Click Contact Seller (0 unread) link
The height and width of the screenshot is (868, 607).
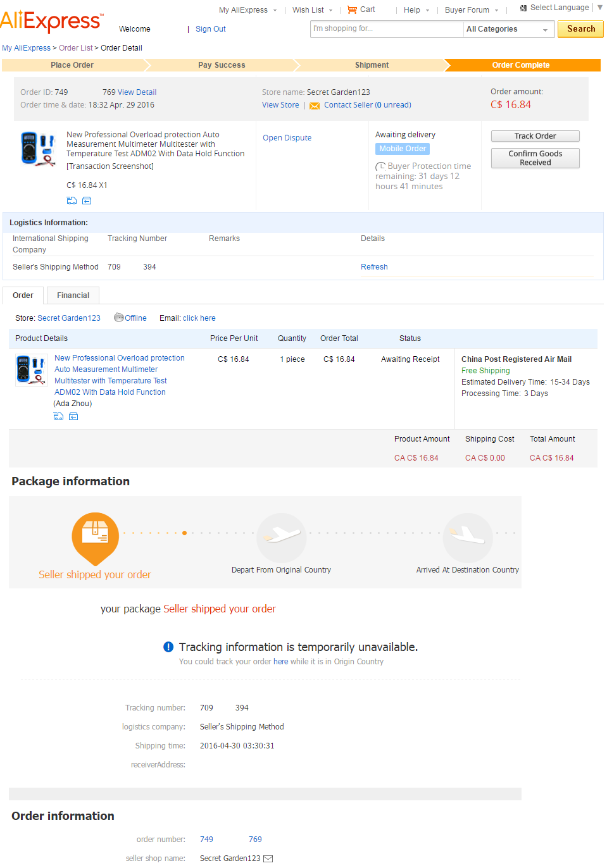coord(368,105)
